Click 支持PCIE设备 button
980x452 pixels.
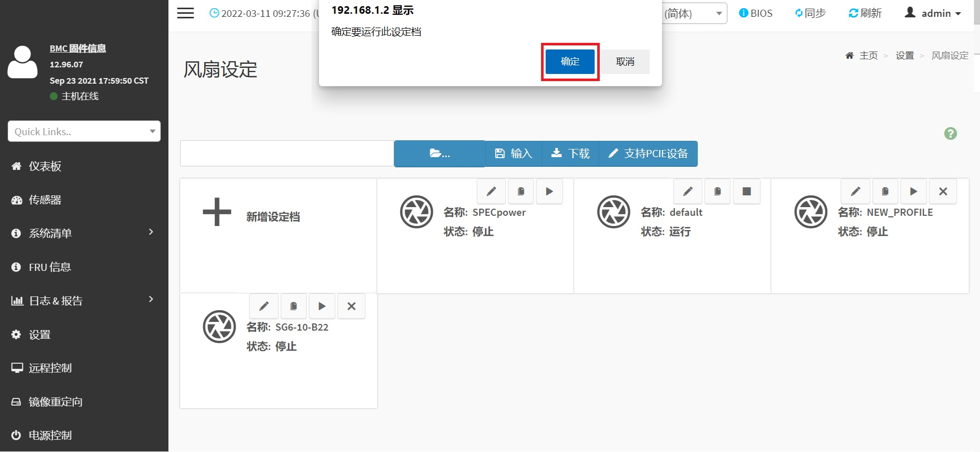pyautogui.click(x=648, y=154)
